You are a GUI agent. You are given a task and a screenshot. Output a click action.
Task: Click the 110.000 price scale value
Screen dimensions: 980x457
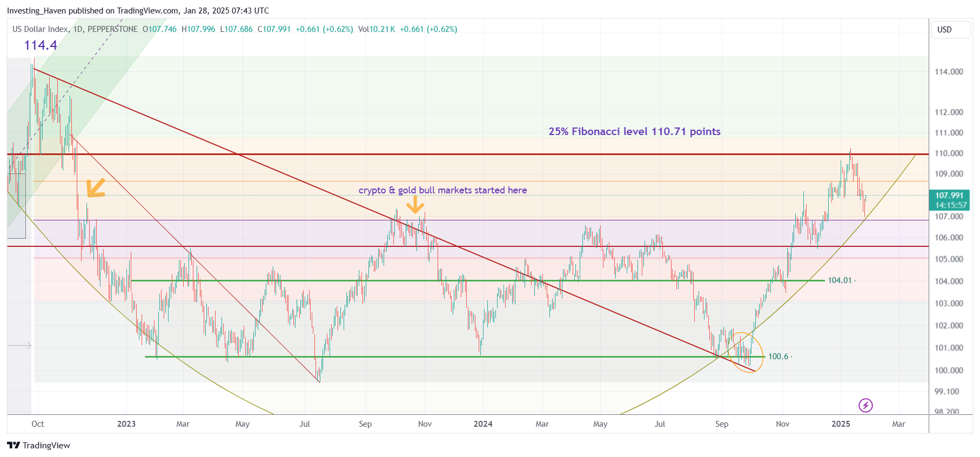949,153
